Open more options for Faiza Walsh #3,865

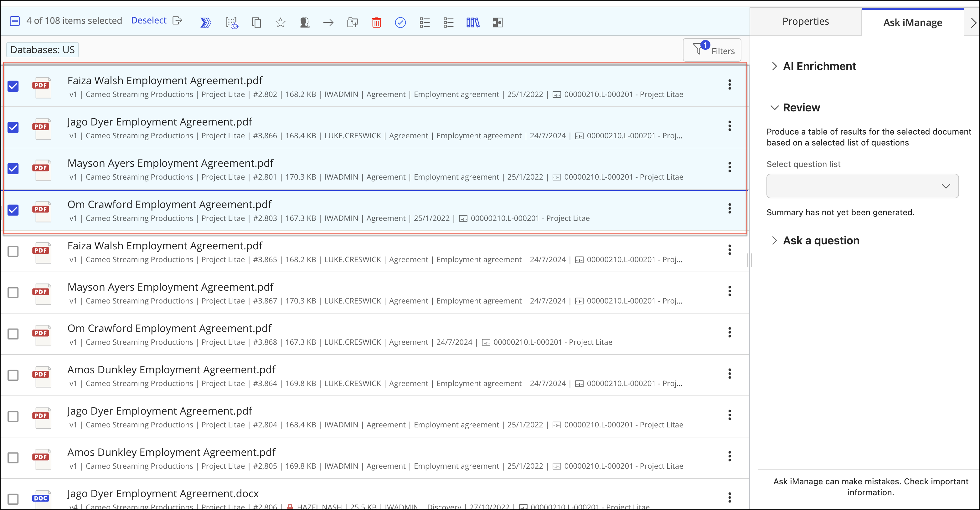pyautogui.click(x=730, y=250)
